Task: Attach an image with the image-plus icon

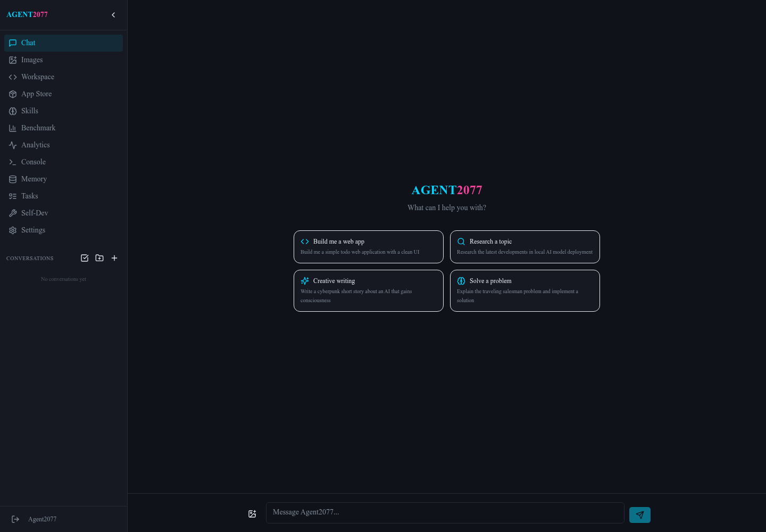Action: tap(252, 514)
